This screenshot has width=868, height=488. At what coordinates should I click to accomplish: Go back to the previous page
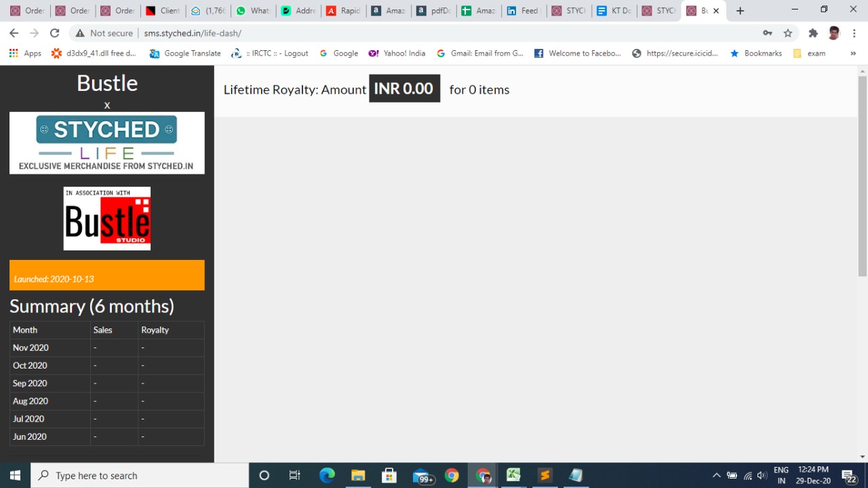coord(14,33)
